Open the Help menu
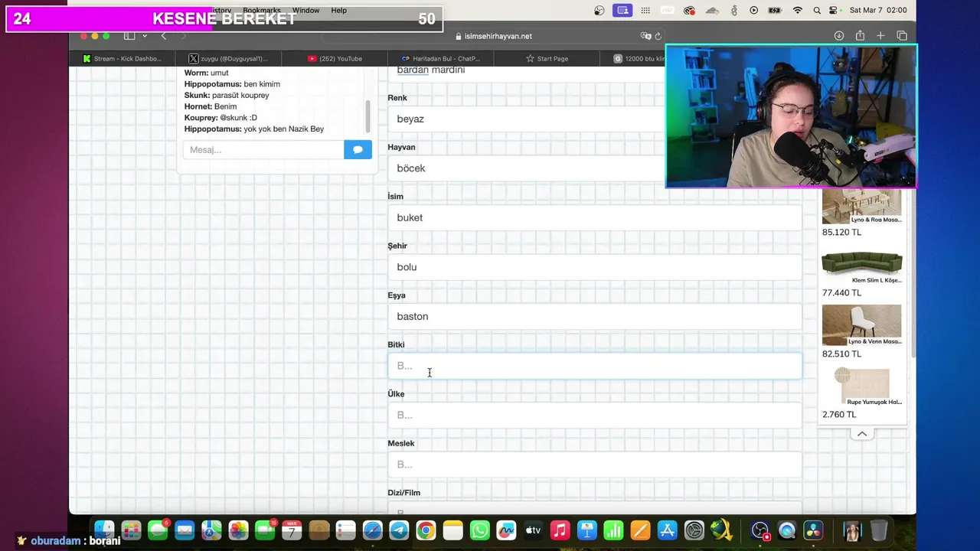Image resolution: width=980 pixels, height=551 pixels. click(338, 11)
